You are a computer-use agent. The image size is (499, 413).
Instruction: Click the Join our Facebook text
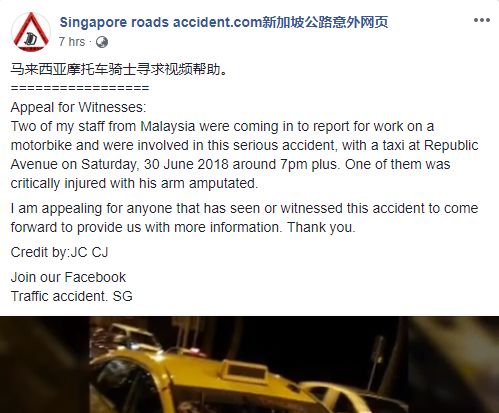point(68,277)
